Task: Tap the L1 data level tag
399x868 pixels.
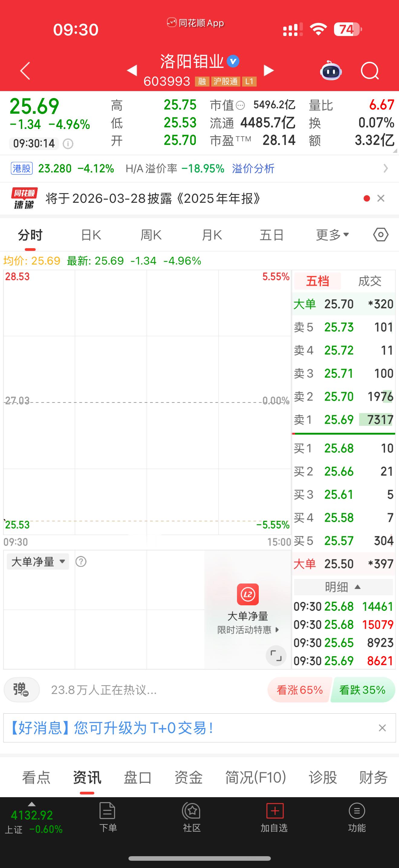Action: pos(249,81)
